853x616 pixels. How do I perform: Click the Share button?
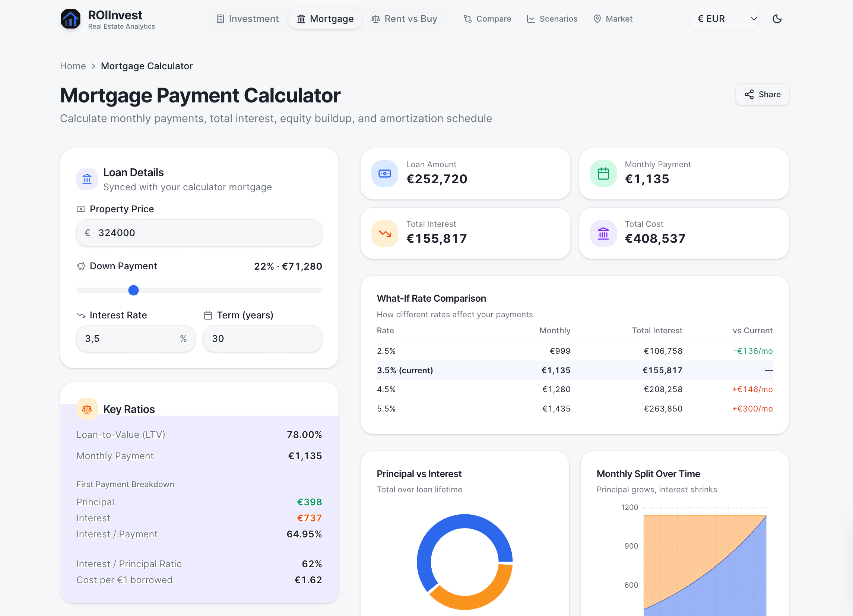762,94
